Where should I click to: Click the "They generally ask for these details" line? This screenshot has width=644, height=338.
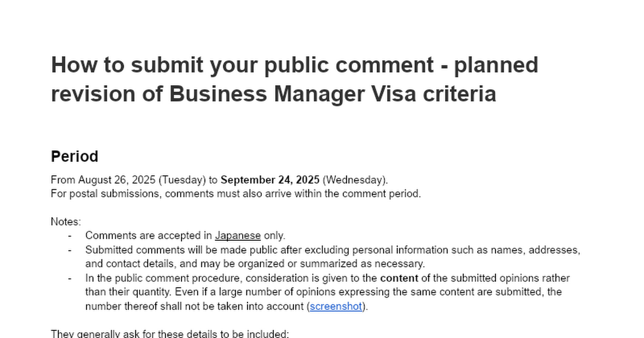point(170,334)
